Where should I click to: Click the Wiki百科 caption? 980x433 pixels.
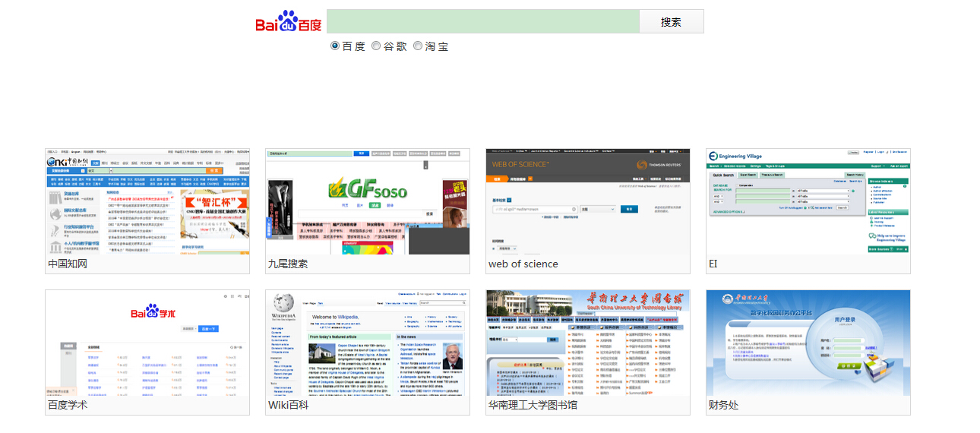point(289,406)
